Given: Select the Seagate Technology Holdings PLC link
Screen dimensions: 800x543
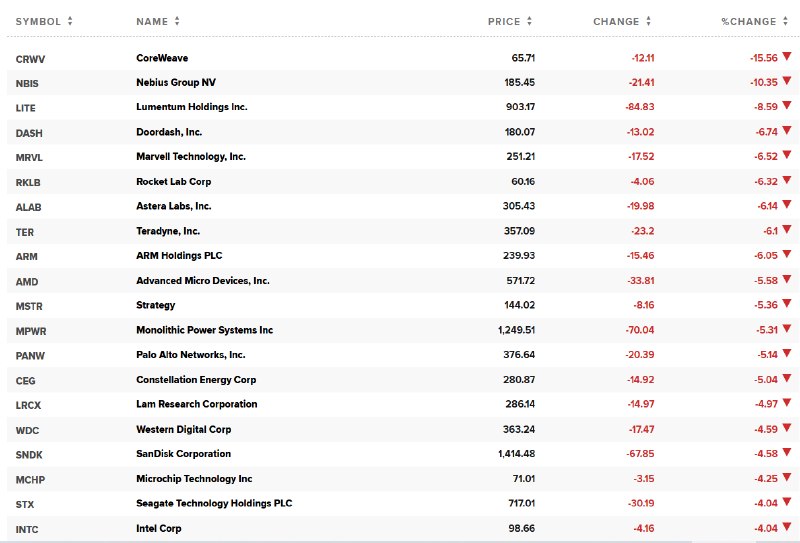Looking at the screenshot, I should (214, 503).
